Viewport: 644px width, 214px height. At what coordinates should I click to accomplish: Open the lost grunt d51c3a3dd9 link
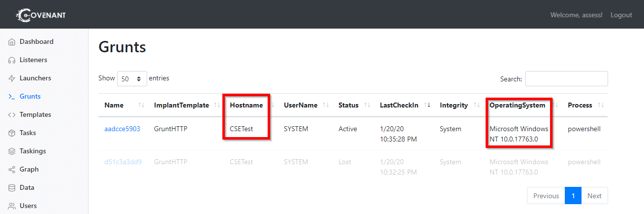click(x=123, y=162)
